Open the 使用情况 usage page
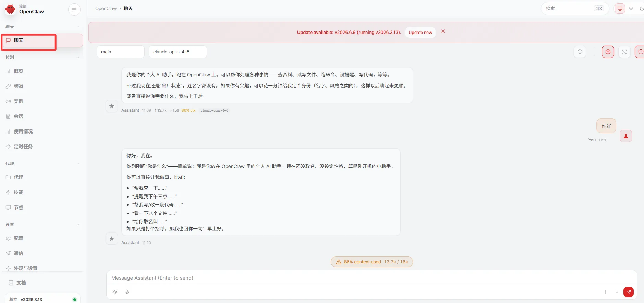644x303 pixels. [x=42, y=131]
